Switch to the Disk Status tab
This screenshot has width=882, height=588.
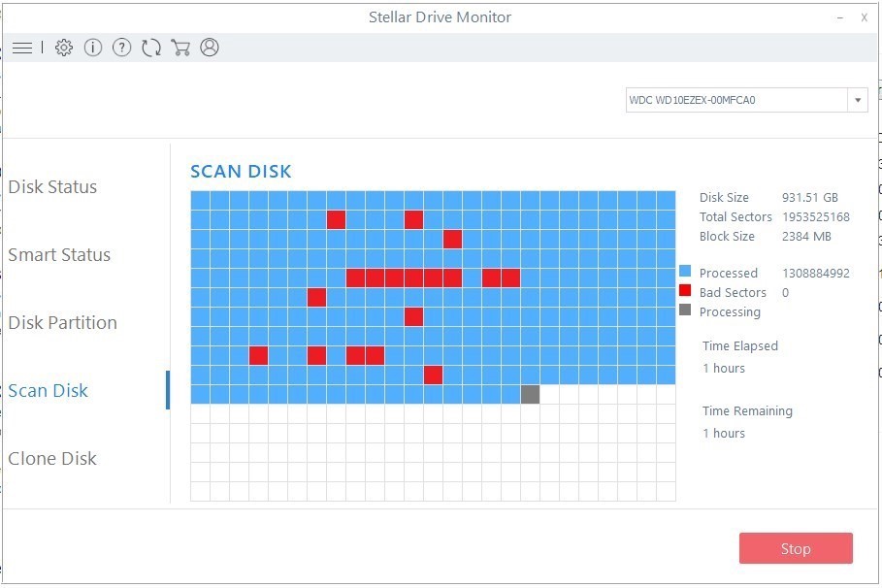pos(52,187)
